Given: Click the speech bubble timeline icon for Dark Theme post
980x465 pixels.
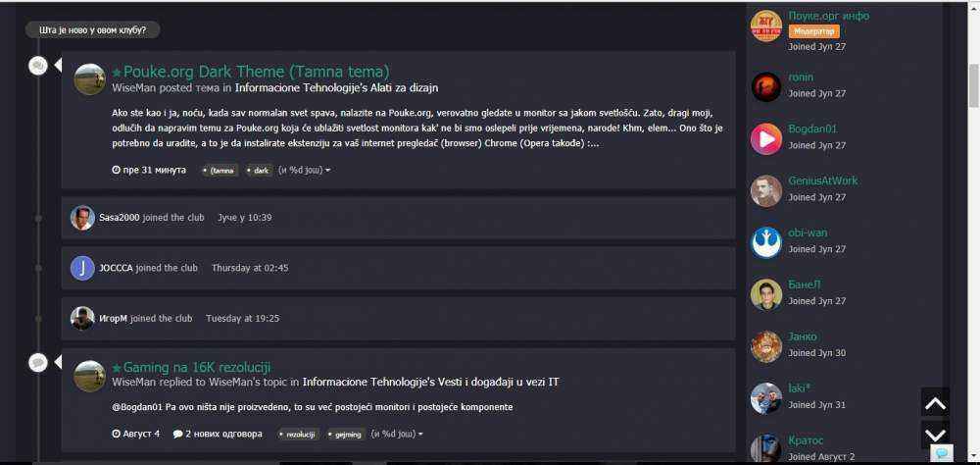Looking at the screenshot, I should pos(38,65).
